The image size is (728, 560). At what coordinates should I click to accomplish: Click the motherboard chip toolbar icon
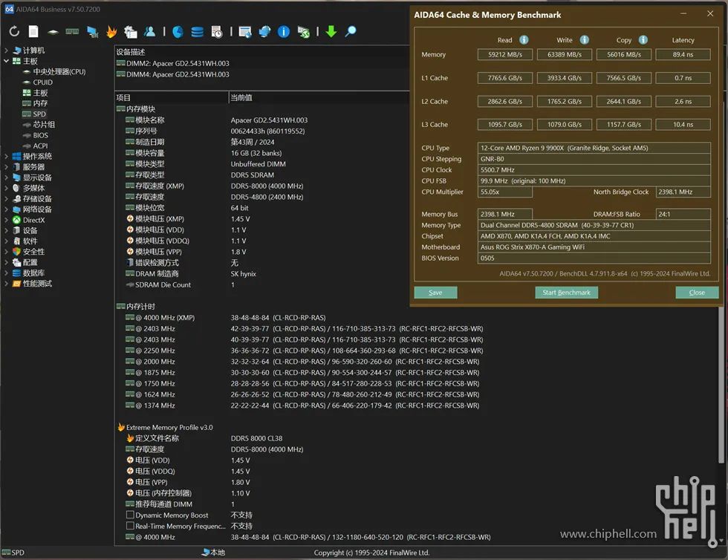[53, 32]
